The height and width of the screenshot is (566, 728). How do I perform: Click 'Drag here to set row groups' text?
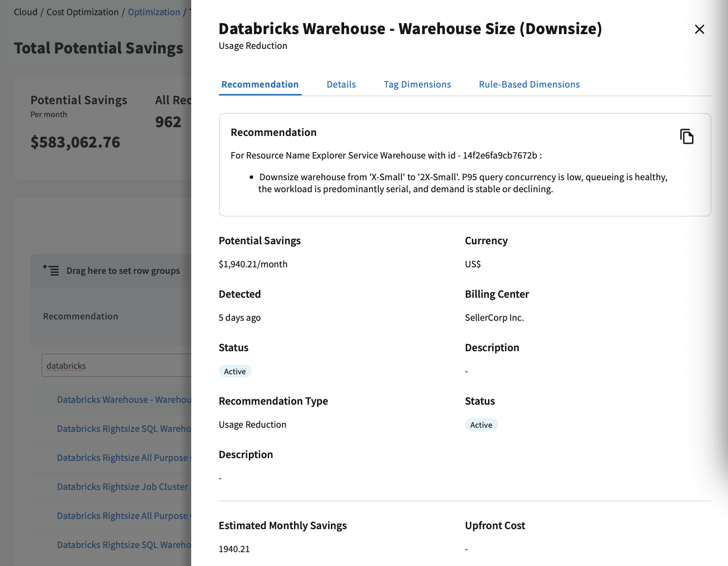pos(123,271)
